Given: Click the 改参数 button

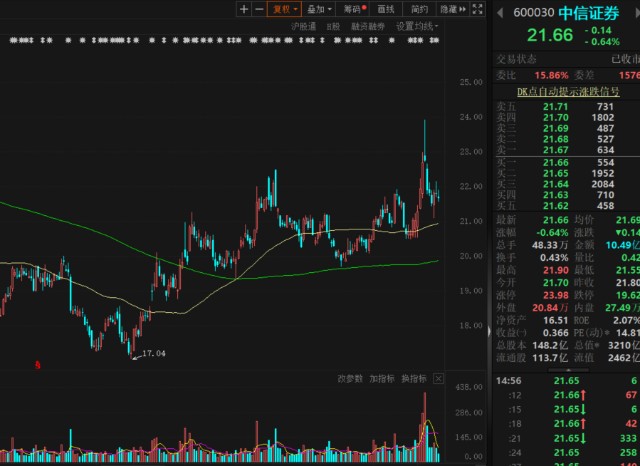Looking at the screenshot, I should pos(350,379).
